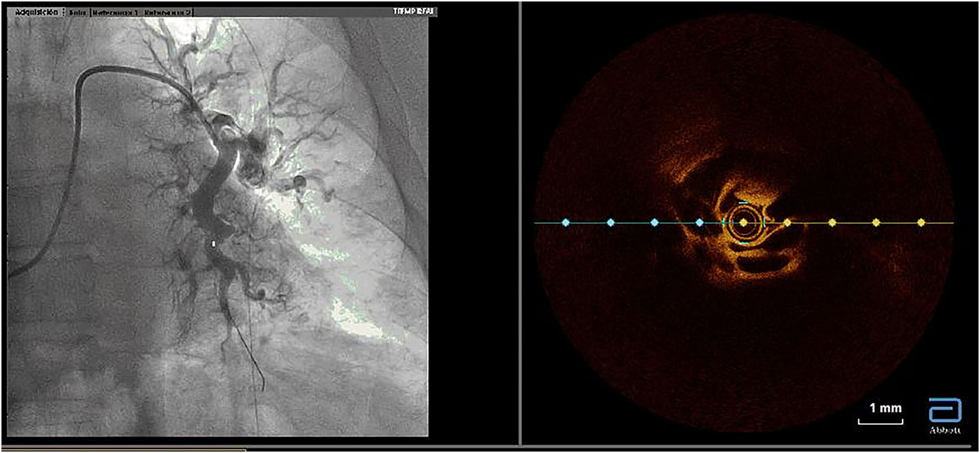Click the blue diamond nearest the catheter
Viewport: 980px width, 453px height.
click(700, 223)
